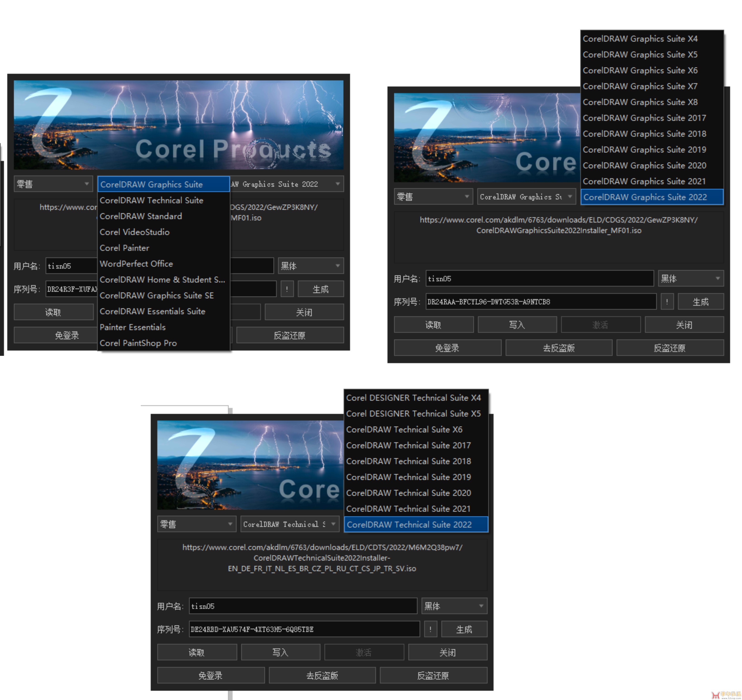The width and height of the screenshot is (742, 700).
Task: Click the ! button in left window
Action: [287, 289]
